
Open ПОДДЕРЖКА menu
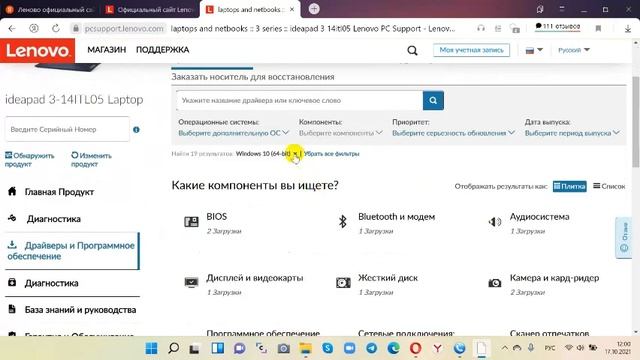coord(162,50)
